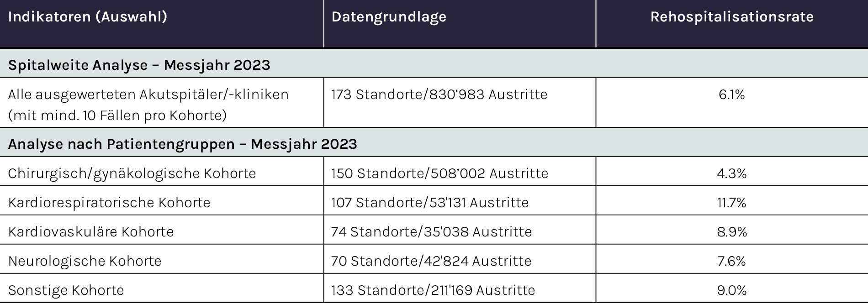Click the "Alle ausgewerteten Akutspitäler/-kliniken" cell
This screenshot has height=304, width=868.
point(148,94)
